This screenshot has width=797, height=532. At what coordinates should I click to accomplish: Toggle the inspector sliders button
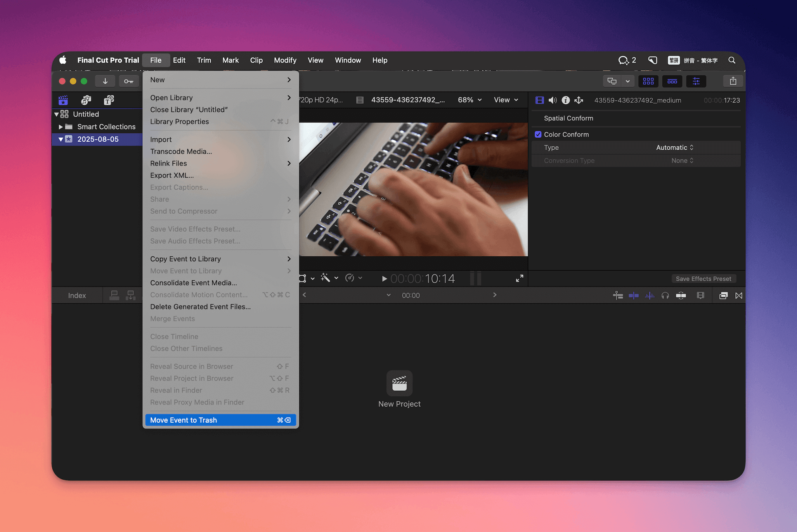(696, 81)
